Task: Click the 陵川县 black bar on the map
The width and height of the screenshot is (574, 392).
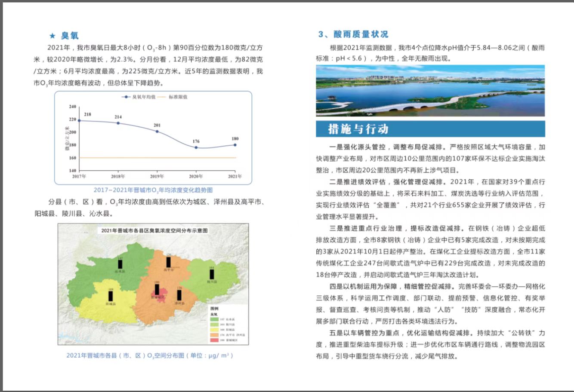Action: [211, 274]
